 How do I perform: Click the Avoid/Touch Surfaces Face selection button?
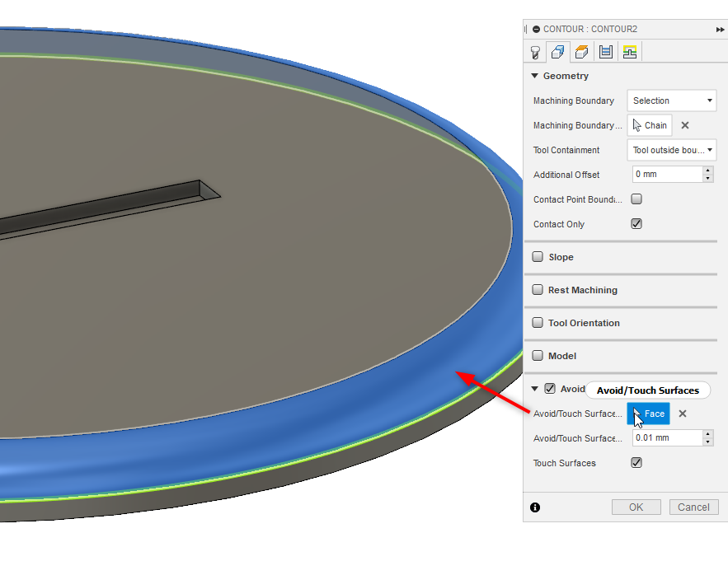(x=648, y=414)
